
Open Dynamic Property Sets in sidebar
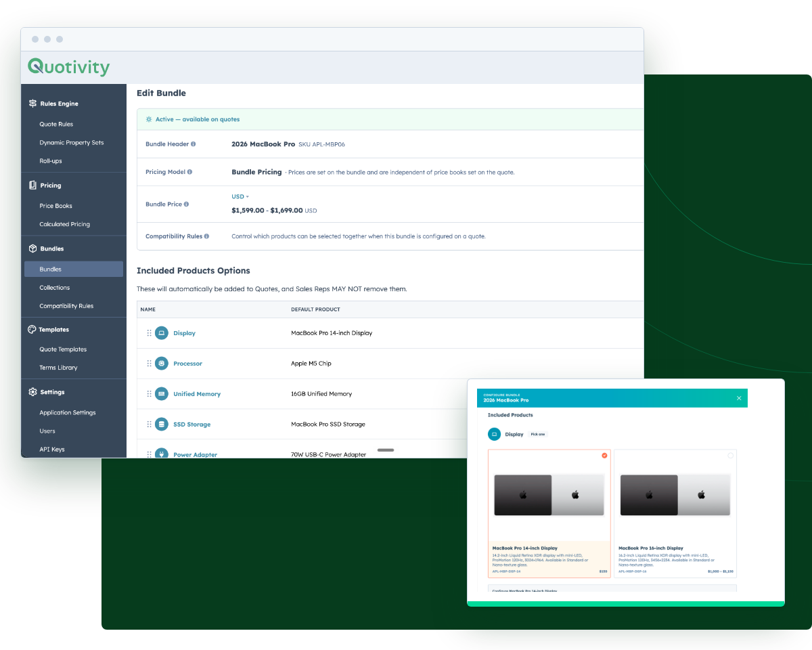click(72, 143)
